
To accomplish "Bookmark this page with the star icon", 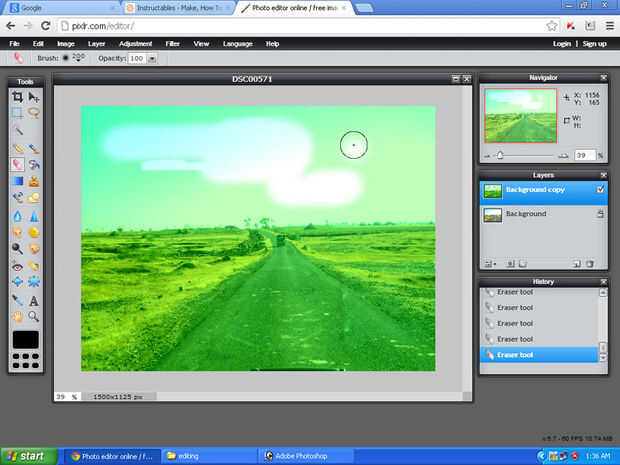I will 551,25.
